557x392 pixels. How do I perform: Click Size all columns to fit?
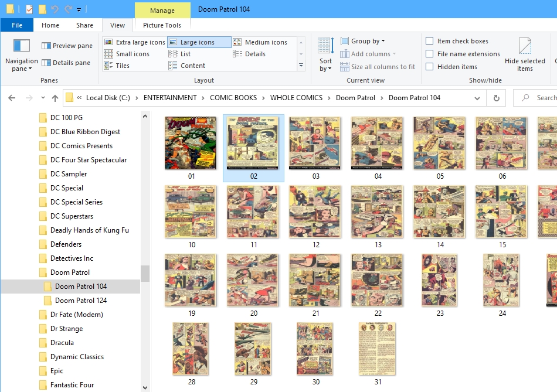pos(378,67)
